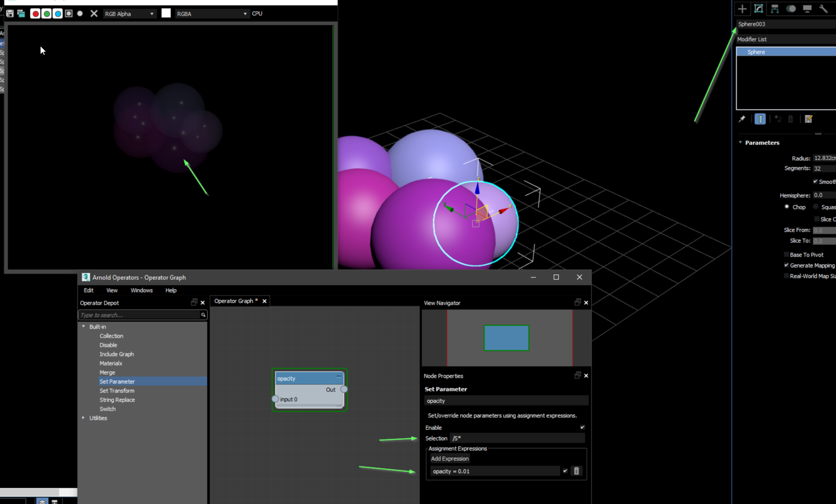This screenshot has height=504, width=836.
Task: Collapse the Built-in category in Operator Depot
Action: point(84,327)
